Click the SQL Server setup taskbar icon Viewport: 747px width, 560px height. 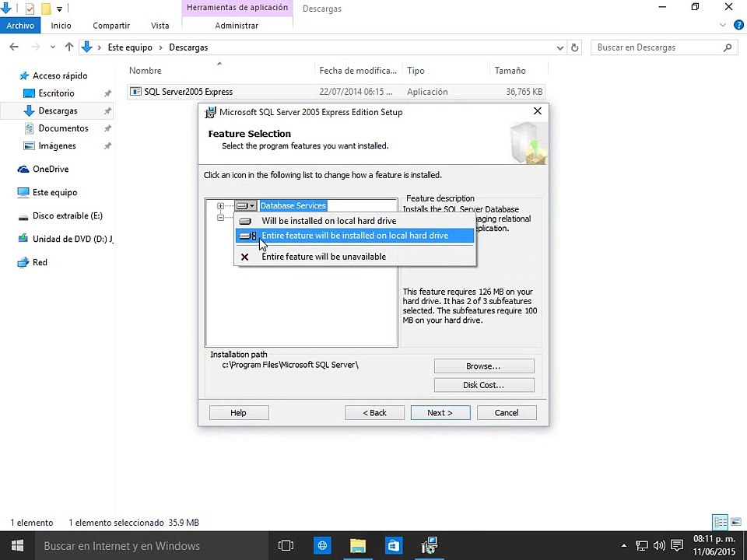(430, 546)
